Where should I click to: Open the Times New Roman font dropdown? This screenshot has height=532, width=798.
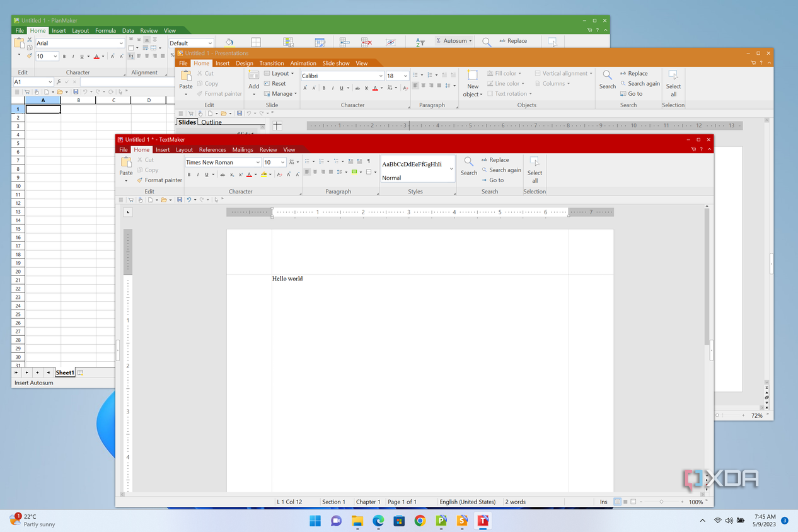point(258,163)
